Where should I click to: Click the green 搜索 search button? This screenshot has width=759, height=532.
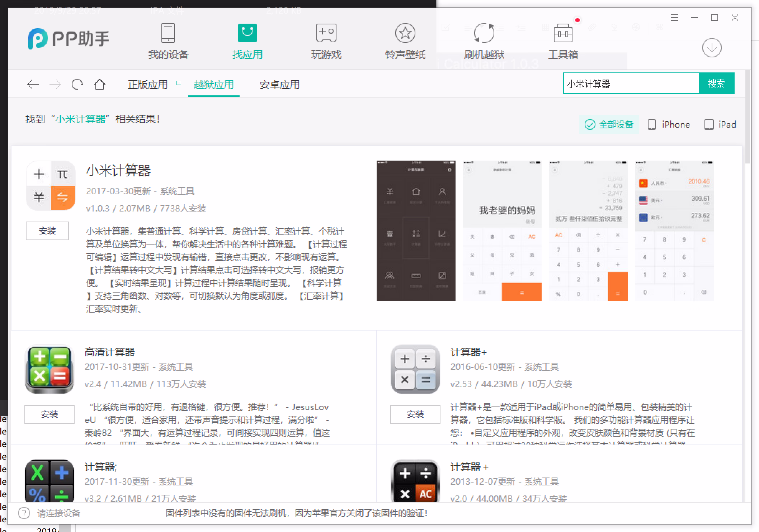(x=716, y=83)
